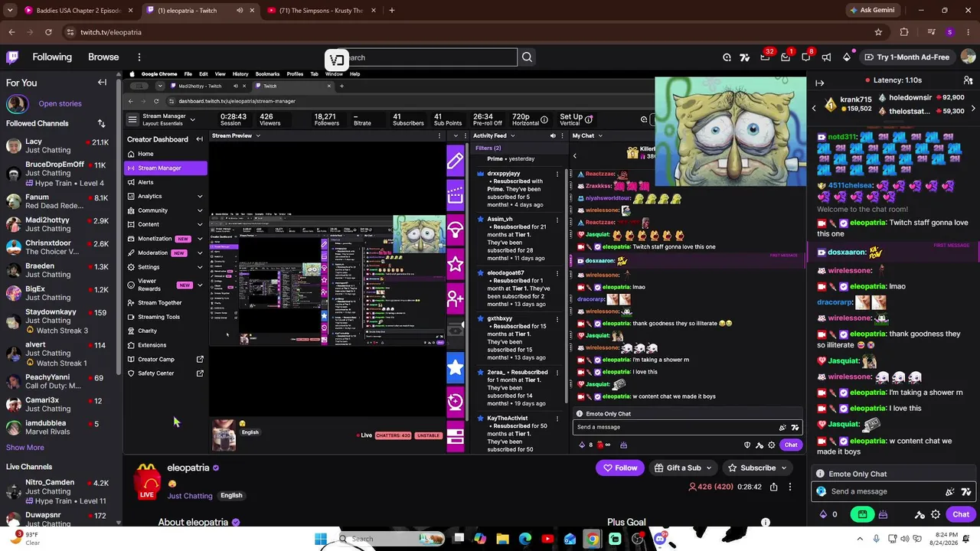Screen dimensions: 980x551
Task: Show previous gifter leaderboard entries arrow
Action: click(814, 109)
